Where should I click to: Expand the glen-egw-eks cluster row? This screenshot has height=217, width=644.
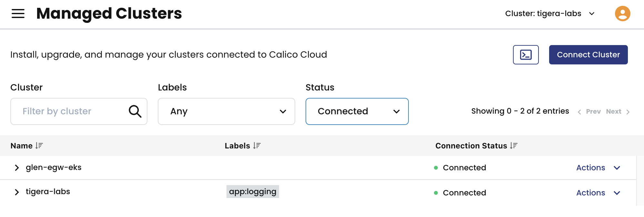pos(17,168)
